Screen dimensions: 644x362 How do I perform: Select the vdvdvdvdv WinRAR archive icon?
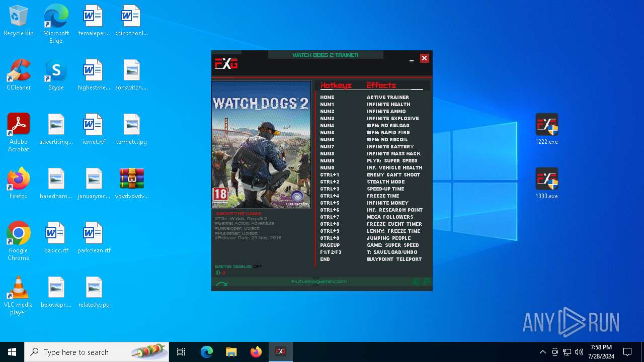click(132, 184)
